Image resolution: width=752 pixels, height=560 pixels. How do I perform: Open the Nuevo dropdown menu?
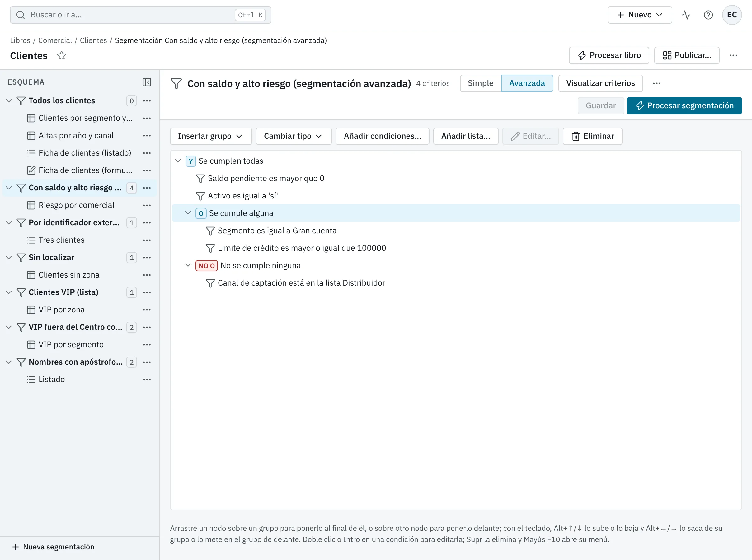(639, 15)
